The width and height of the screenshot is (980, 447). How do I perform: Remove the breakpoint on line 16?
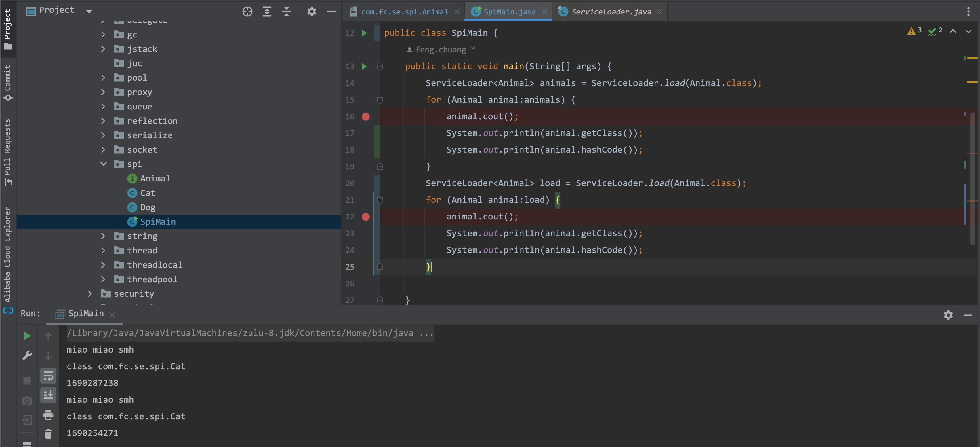(366, 117)
